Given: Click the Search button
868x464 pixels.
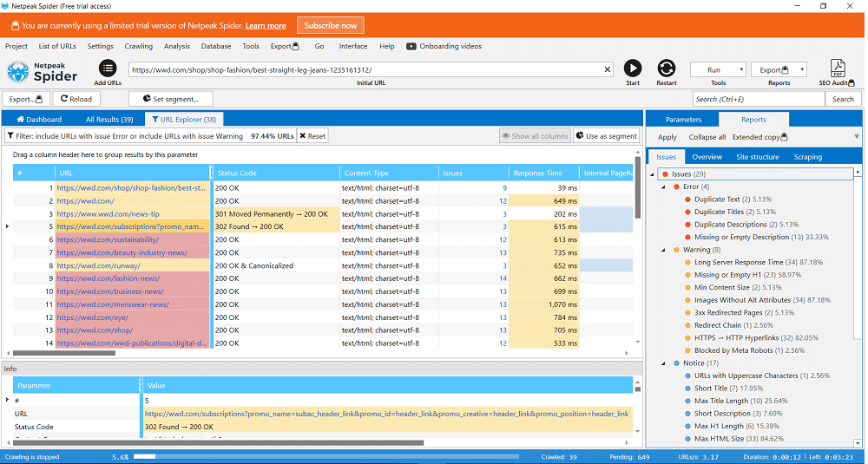Looking at the screenshot, I should (x=843, y=99).
